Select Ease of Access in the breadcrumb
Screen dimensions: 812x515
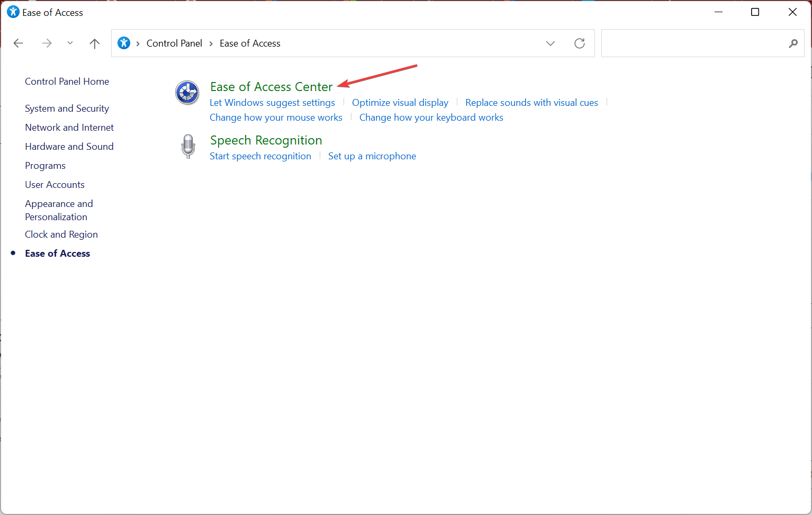pos(250,43)
